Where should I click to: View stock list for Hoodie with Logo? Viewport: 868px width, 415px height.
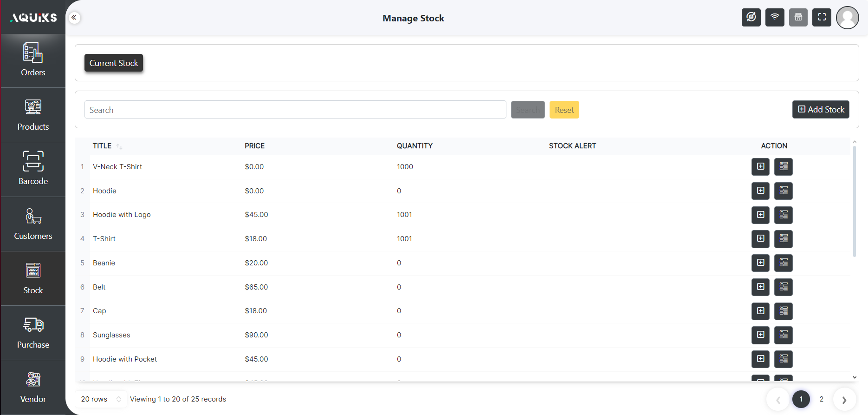point(784,215)
